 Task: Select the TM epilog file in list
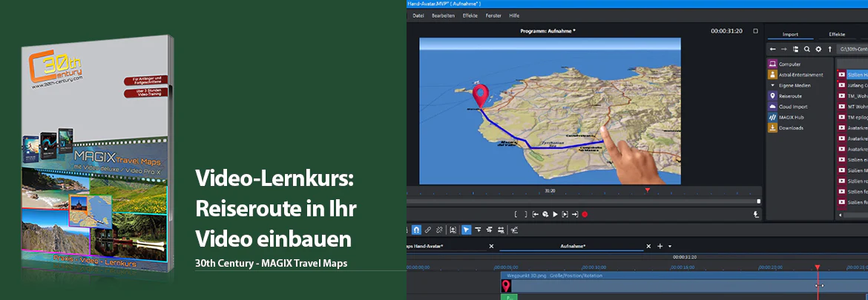[x=852, y=117]
